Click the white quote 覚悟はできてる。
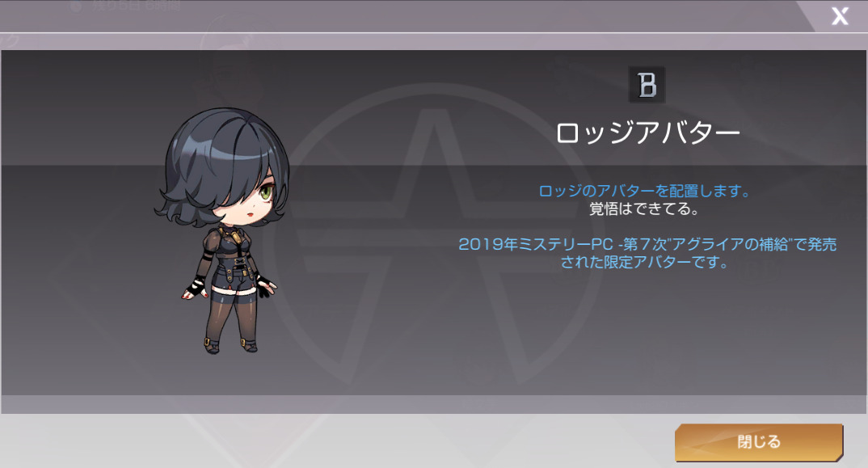Image resolution: width=868 pixels, height=468 pixels. (644, 209)
